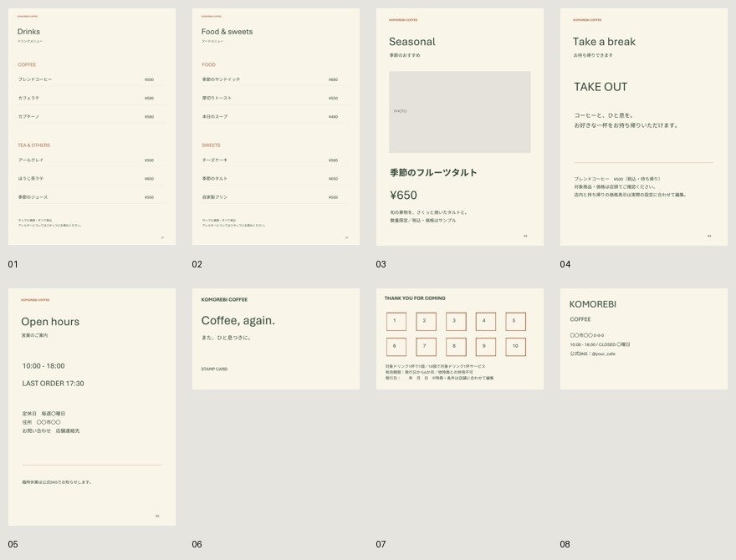The height and width of the screenshot is (560, 736).
Task: Select the "カプチーノ" menu item
Action: click(x=28, y=117)
